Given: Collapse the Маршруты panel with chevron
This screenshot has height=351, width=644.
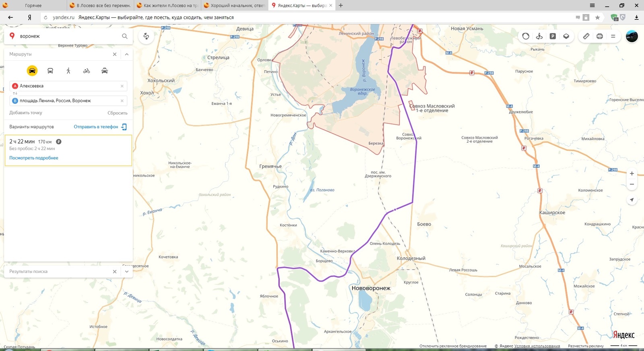Looking at the screenshot, I should (127, 54).
